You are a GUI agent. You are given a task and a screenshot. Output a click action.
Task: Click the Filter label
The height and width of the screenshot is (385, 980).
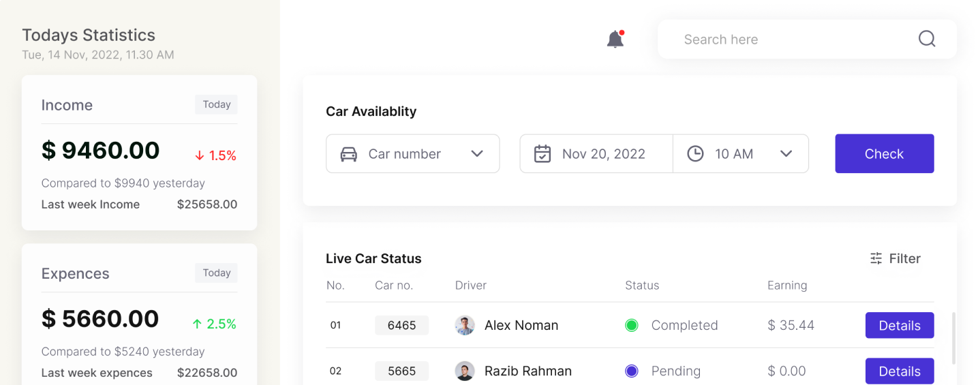pyautogui.click(x=905, y=258)
